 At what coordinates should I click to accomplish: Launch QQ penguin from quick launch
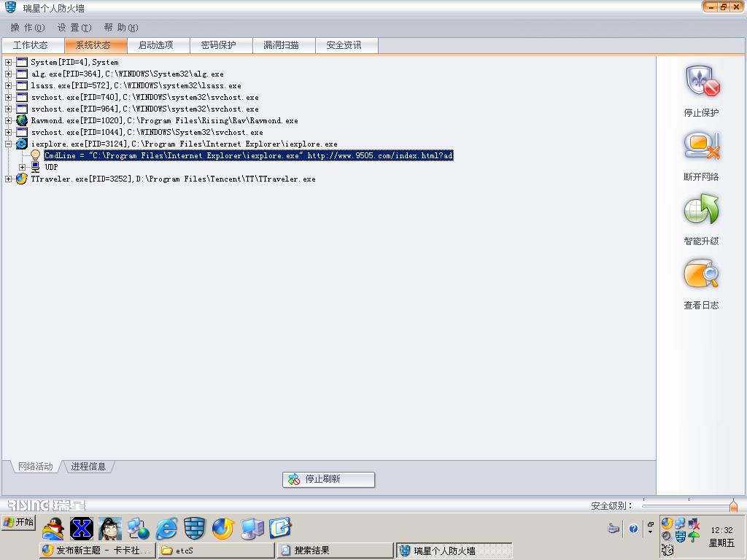coord(53,529)
